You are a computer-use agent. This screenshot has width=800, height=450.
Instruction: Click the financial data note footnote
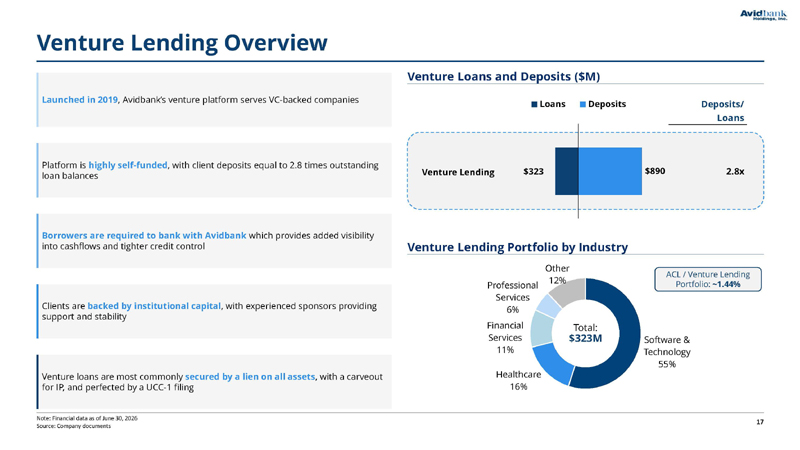click(x=87, y=418)
